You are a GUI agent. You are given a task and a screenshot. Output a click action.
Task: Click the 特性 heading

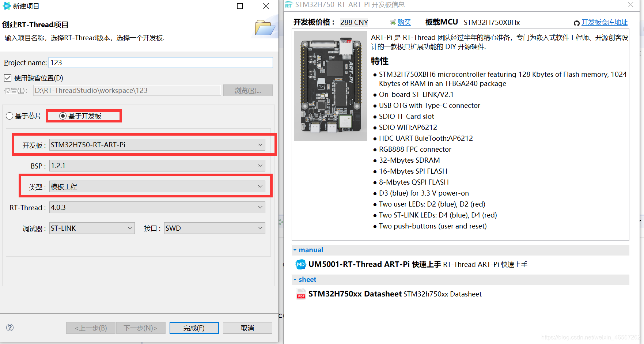pyautogui.click(x=380, y=61)
